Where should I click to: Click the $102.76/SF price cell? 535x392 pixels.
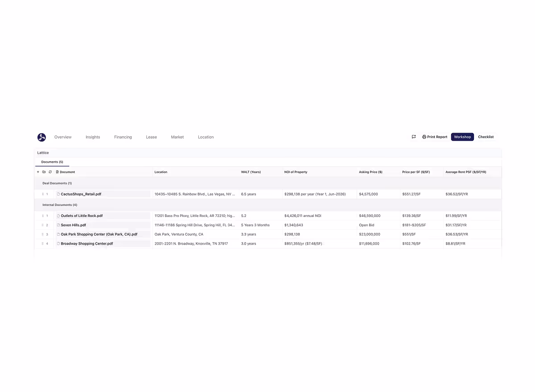[x=422, y=244]
